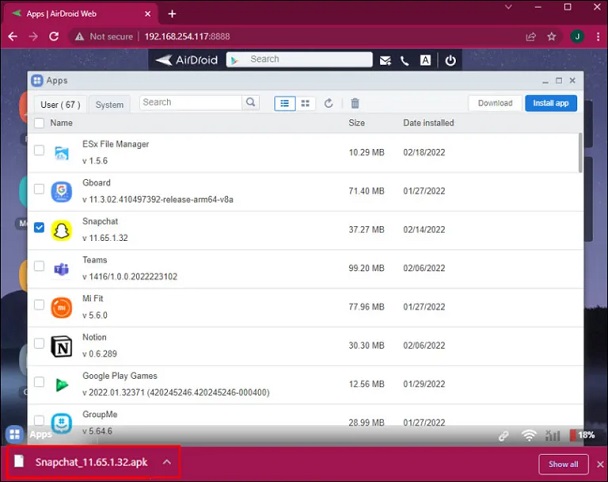The height and width of the screenshot is (482, 608).
Task: Check the Google Play Games checkbox
Action: pos(39,382)
